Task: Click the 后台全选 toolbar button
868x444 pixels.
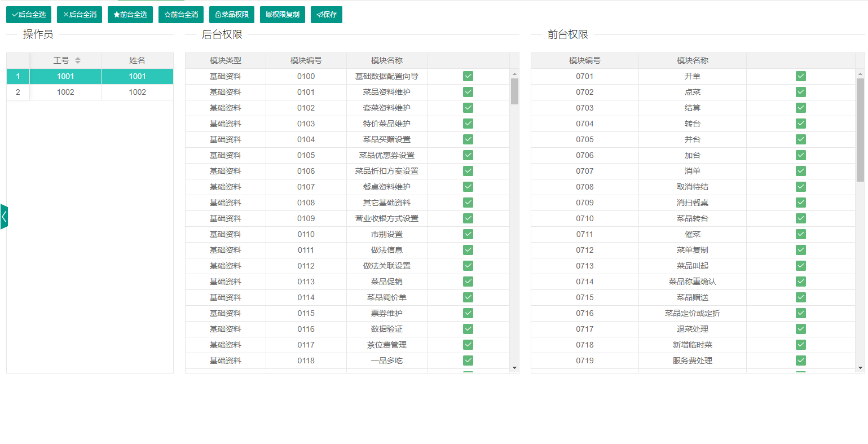Action: click(x=29, y=15)
